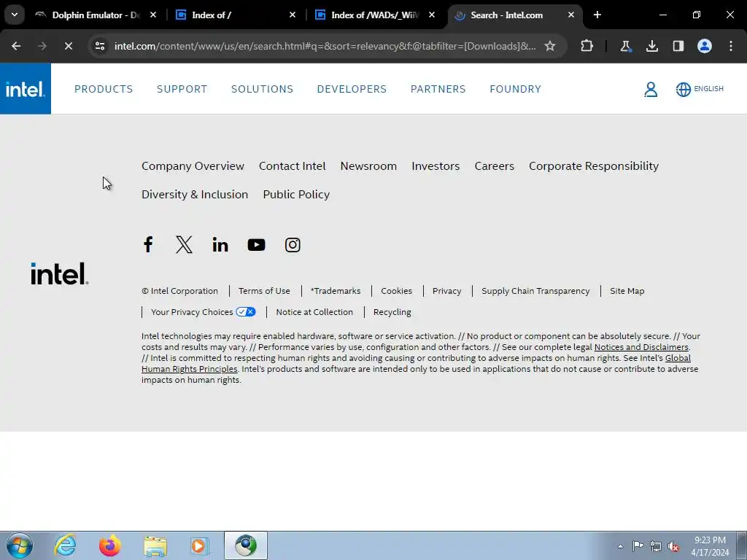Toggle Your Privacy Choices switch icon

(x=246, y=312)
